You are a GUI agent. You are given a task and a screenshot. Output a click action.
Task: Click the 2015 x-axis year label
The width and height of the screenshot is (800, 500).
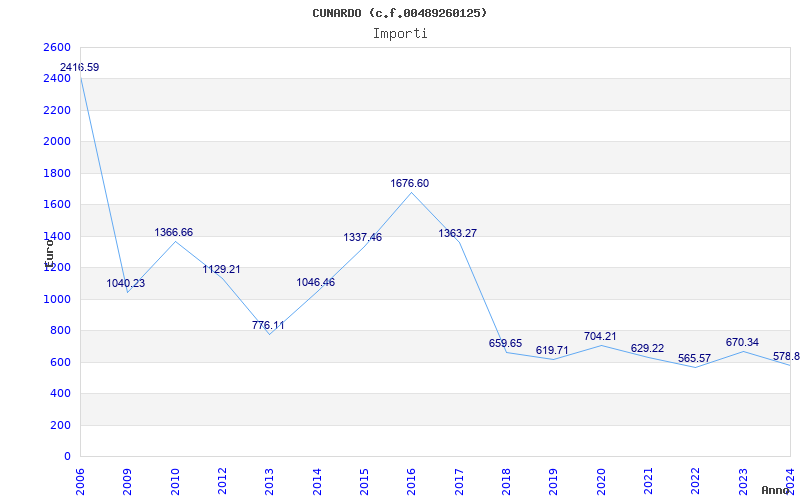point(364,481)
